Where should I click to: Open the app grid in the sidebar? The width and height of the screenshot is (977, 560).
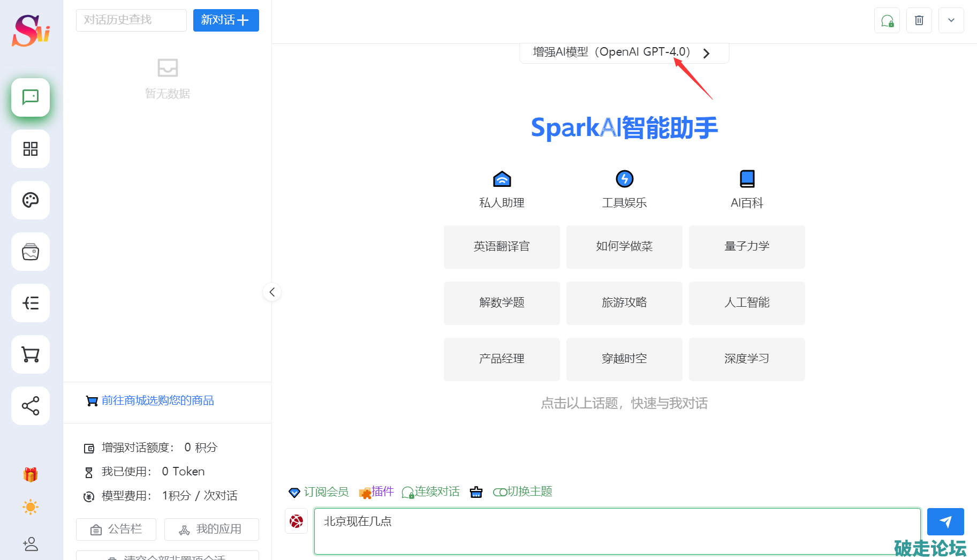pyautogui.click(x=31, y=149)
